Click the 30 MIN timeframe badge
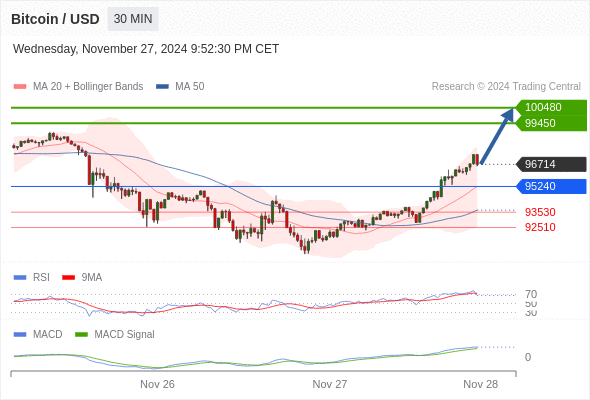 tap(133, 19)
